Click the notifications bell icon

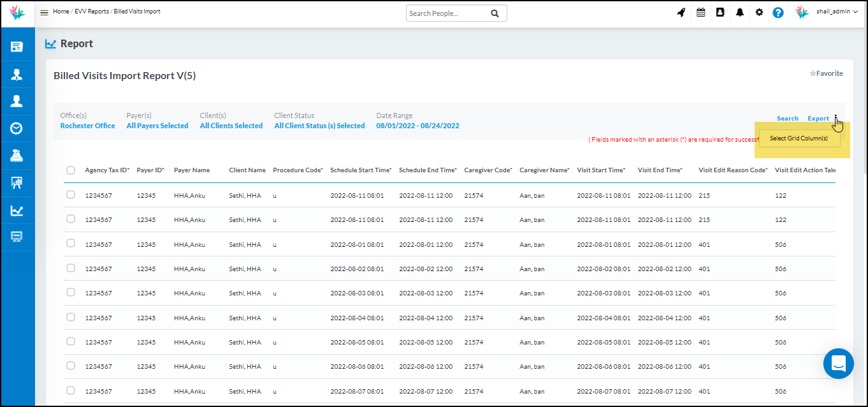click(x=740, y=13)
